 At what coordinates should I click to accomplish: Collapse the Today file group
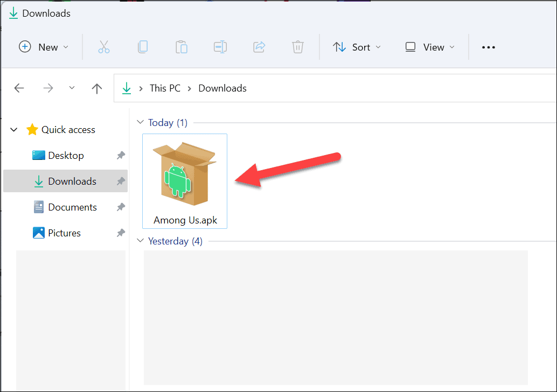tap(141, 122)
